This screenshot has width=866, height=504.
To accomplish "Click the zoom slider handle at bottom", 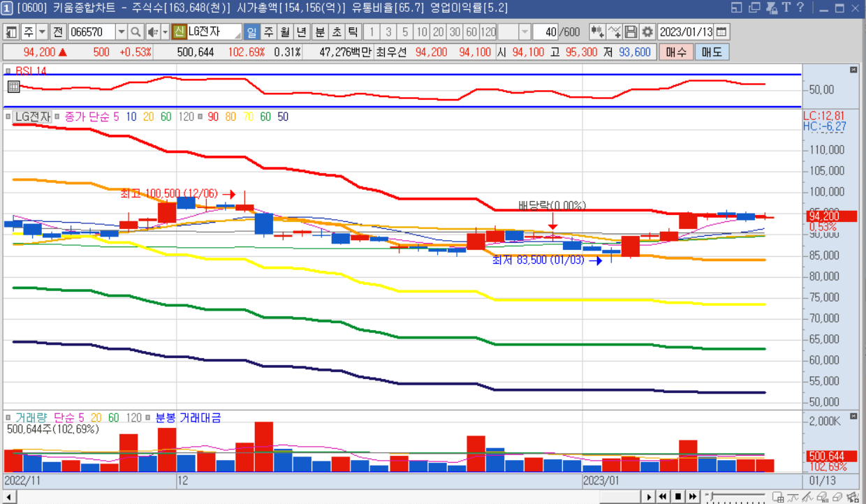I will (711, 496).
